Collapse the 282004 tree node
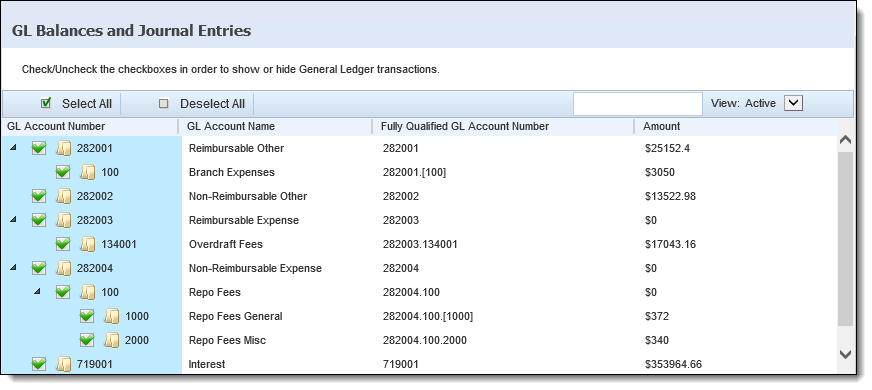 point(13,268)
